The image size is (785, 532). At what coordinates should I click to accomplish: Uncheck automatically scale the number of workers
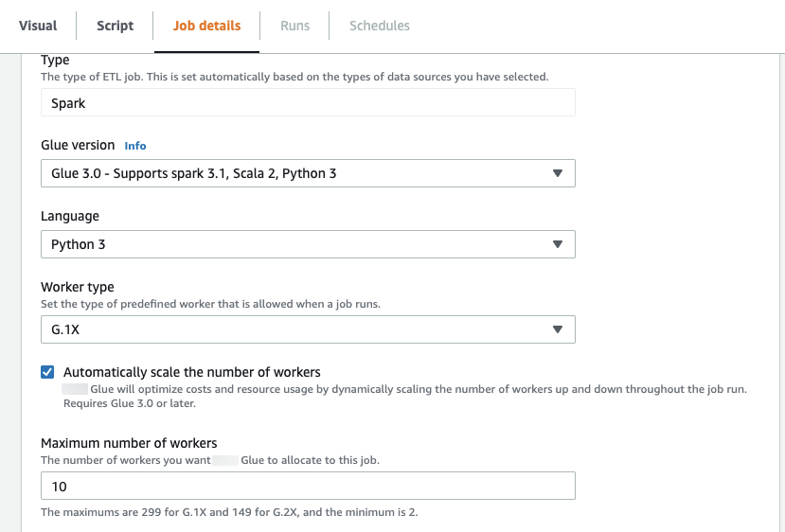click(47, 372)
